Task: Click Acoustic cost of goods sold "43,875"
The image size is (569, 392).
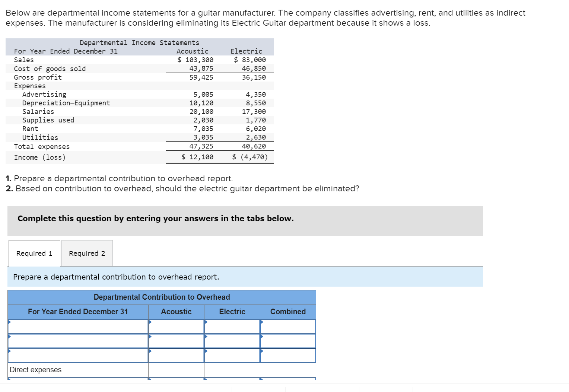Action: pos(201,68)
